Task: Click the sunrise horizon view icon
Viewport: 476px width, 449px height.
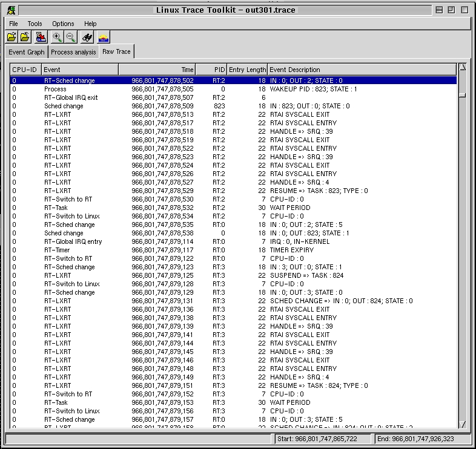Action: [x=104, y=38]
